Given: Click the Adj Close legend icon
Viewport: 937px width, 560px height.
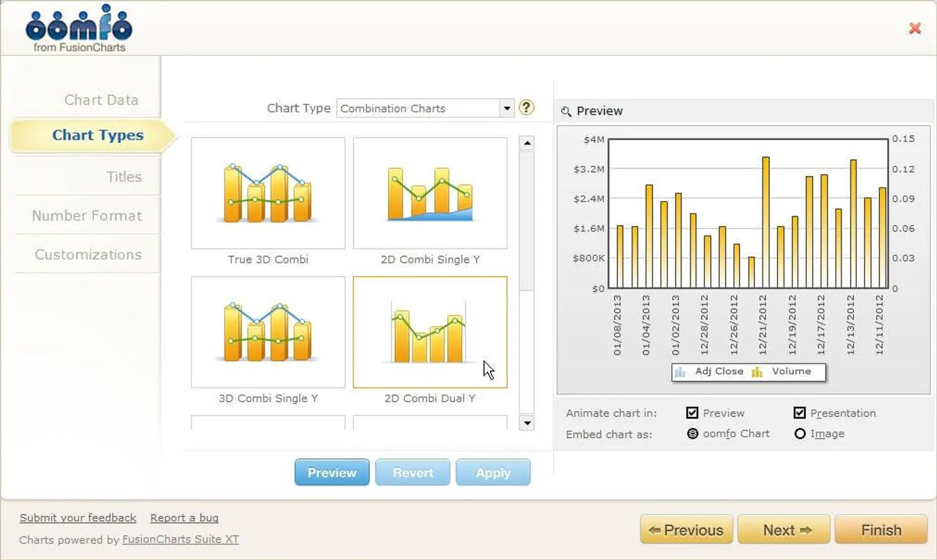Looking at the screenshot, I should 680,372.
